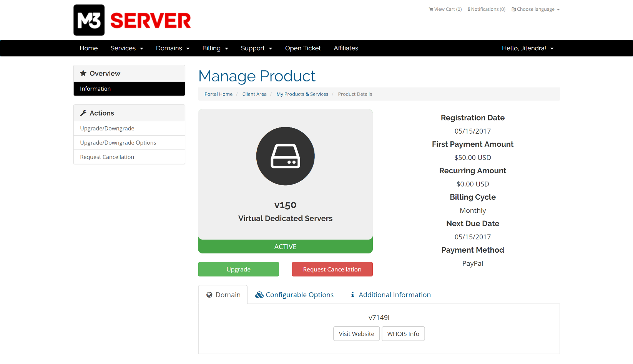
Task: Click the Request Cancellation button
Action: [x=332, y=269]
